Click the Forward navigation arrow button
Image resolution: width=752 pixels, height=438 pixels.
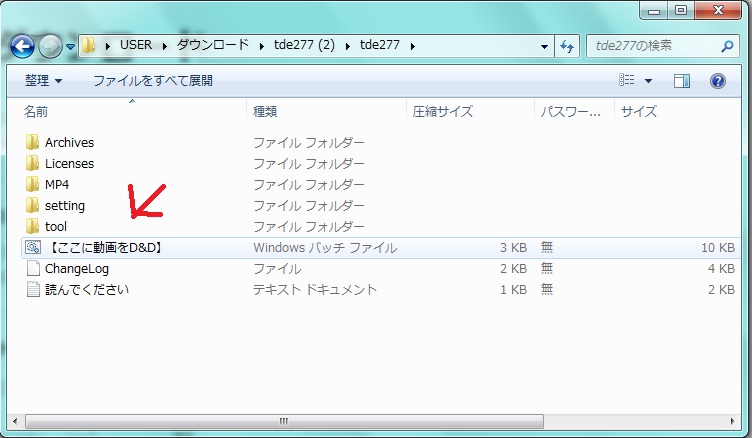click(50, 47)
